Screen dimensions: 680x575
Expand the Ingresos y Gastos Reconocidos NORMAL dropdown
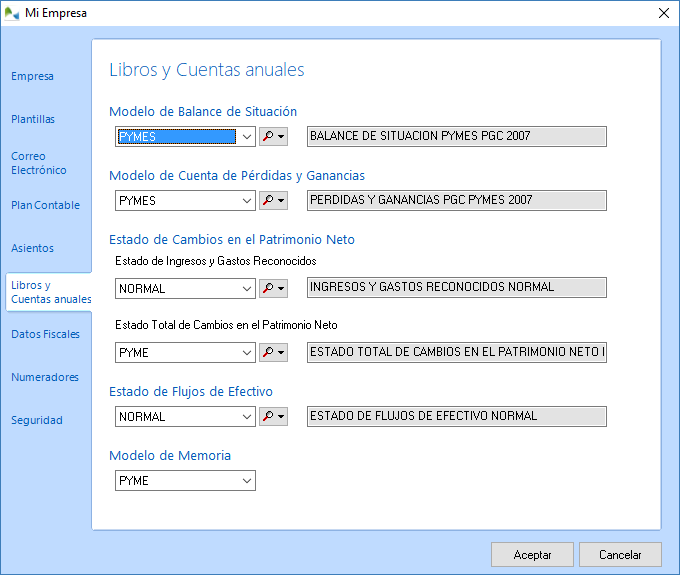pyautogui.click(x=247, y=288)
